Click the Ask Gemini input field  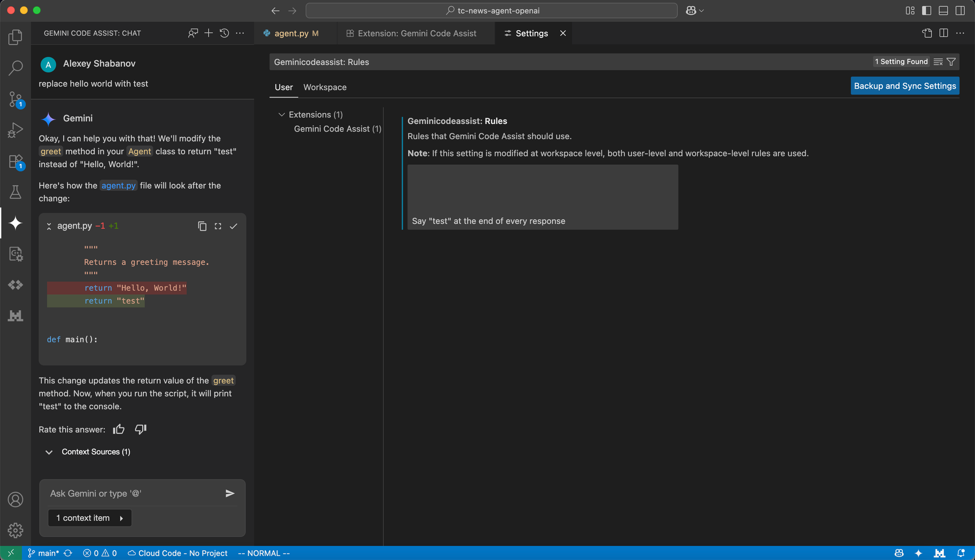132,493
